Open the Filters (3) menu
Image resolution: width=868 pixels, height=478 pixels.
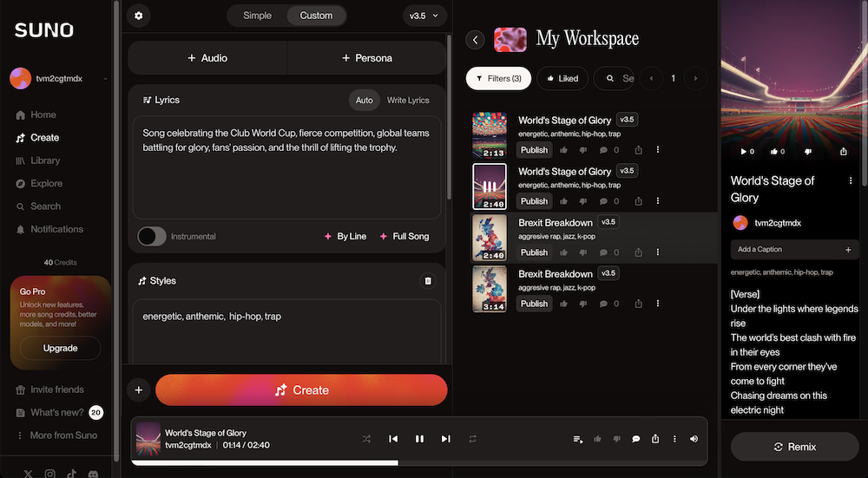pyautogui.click(x=499, y=79)
